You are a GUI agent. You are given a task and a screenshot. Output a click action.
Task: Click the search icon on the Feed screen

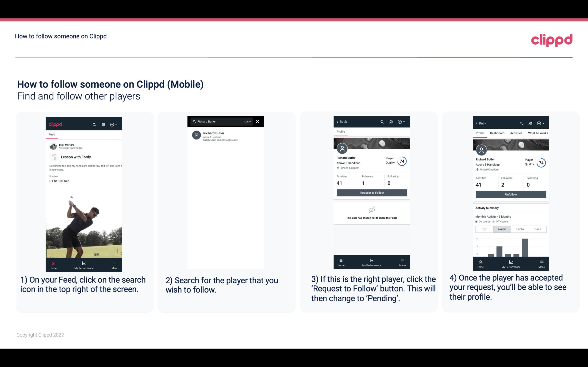94,124
